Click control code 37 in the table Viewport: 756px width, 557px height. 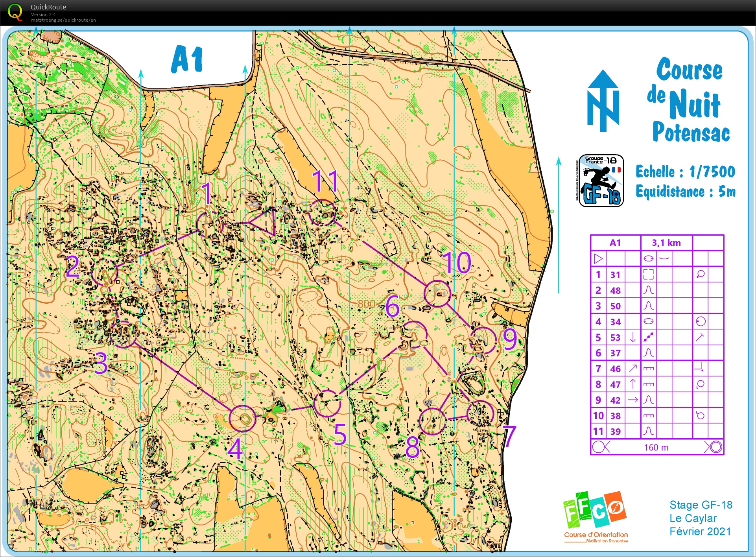click(615, 353)
